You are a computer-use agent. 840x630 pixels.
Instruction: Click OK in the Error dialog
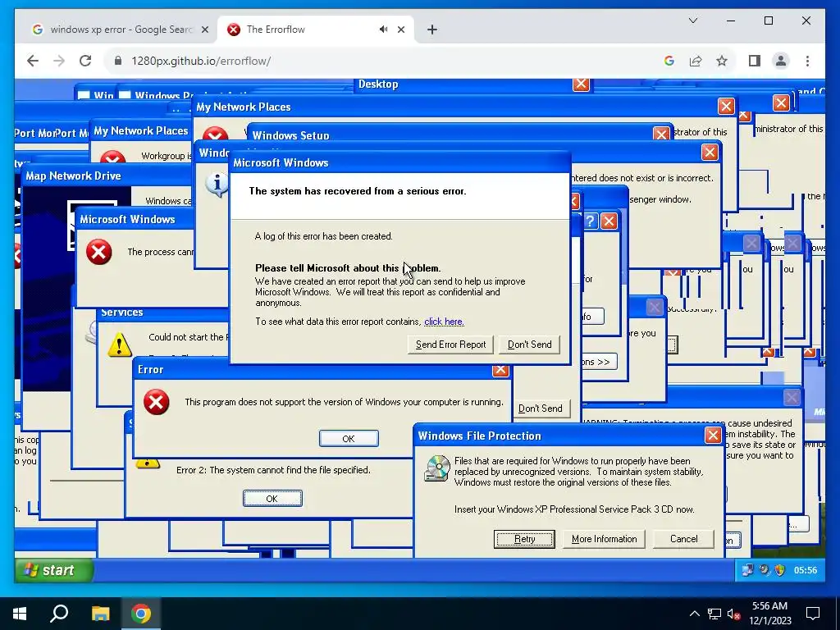pos(349,439)
